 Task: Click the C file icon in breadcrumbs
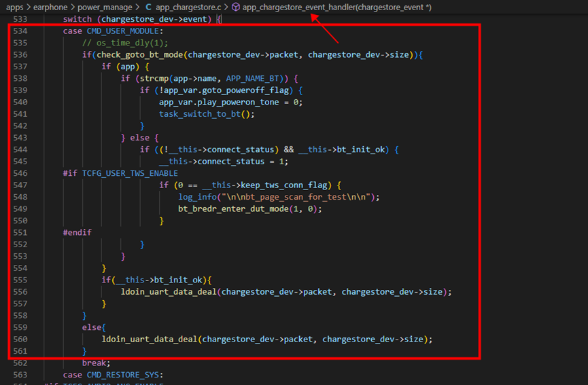[148, 7]
